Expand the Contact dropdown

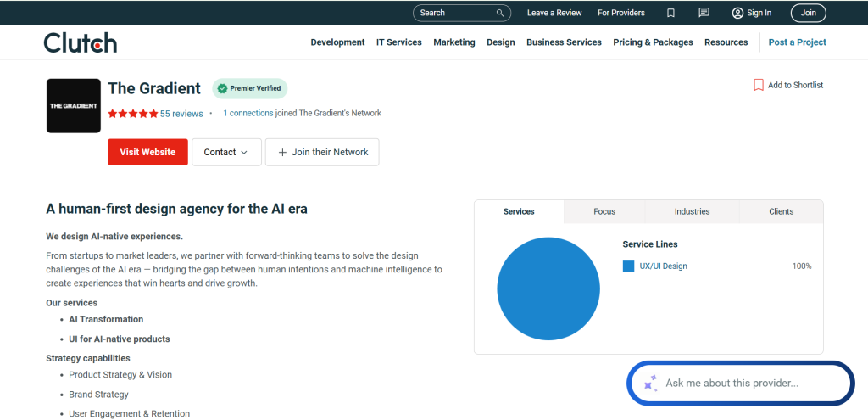(x=225, y=152)
